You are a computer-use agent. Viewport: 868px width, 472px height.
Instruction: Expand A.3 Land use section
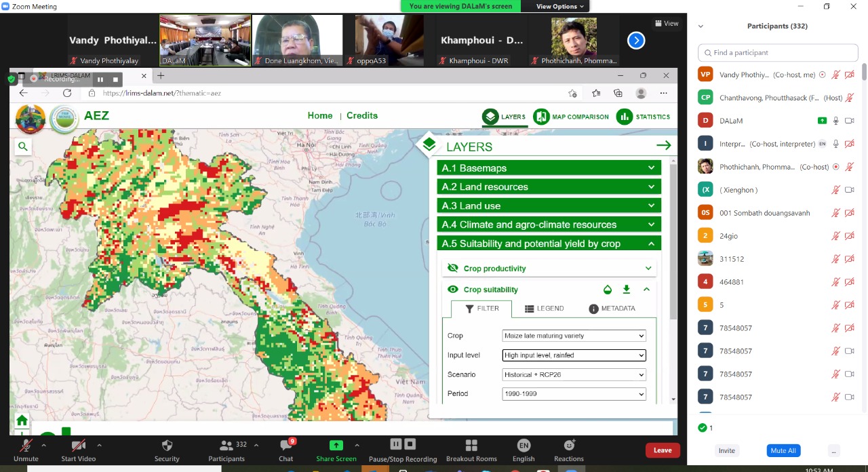549,206
